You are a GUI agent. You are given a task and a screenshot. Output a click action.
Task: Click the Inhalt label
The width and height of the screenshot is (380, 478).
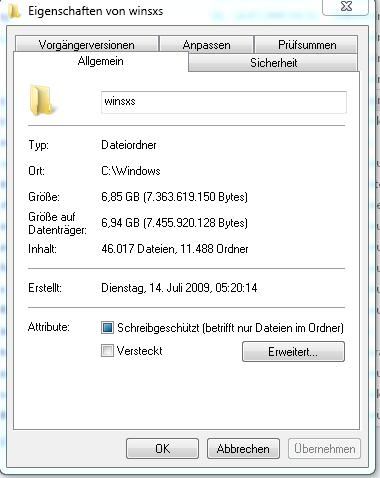[42, 249]
